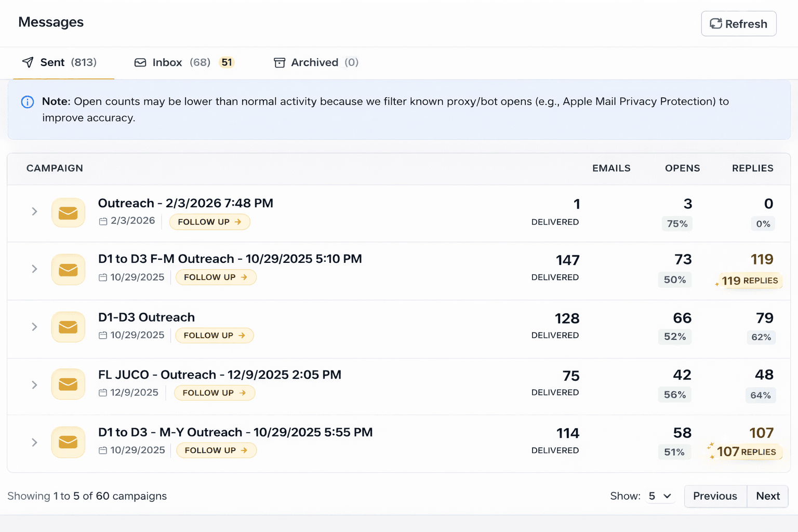
Task: Expand the FL JUCO Outreach campaign row
Action: (x=34, y=385)
